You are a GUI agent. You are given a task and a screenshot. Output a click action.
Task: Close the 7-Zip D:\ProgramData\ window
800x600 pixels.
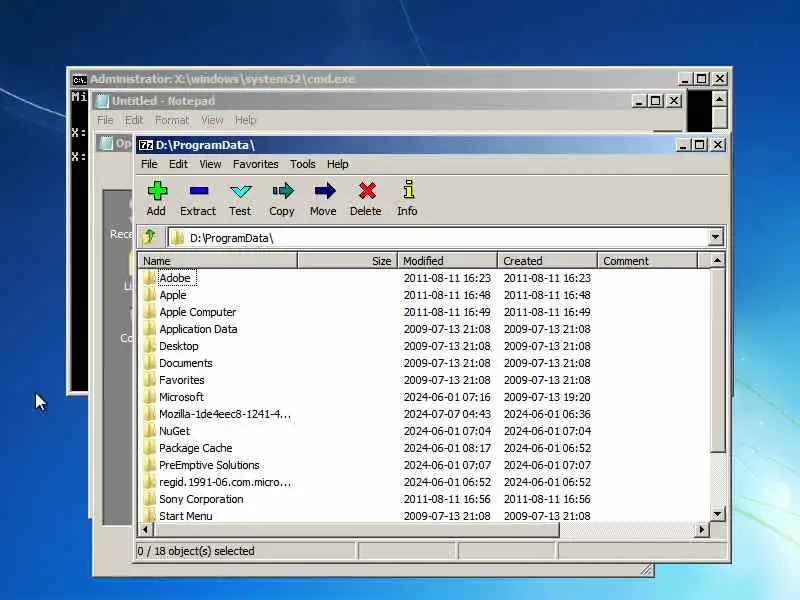tap(718, 145)
